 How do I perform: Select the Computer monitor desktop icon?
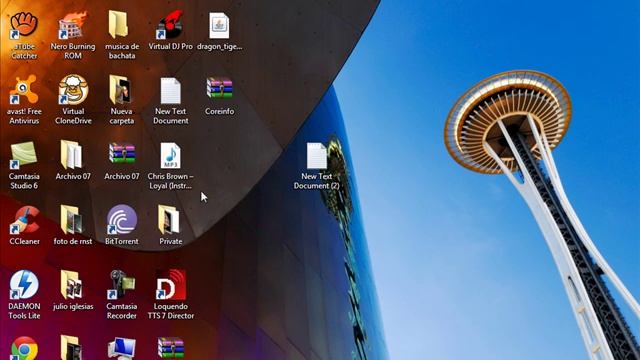click(x=121, y=349)
